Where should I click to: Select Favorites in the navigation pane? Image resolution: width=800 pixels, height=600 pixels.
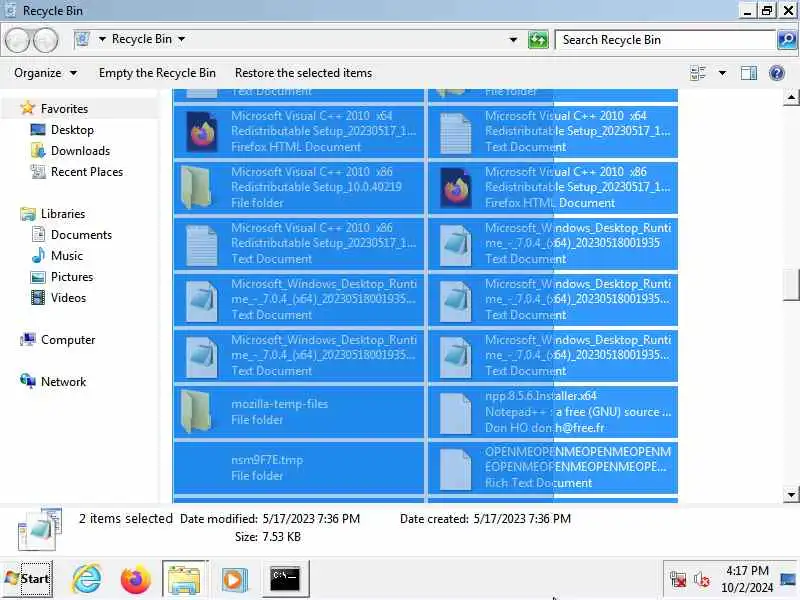pos(64,109)
